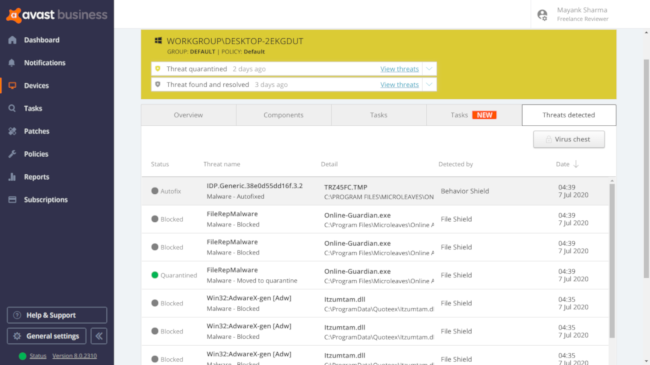Screen dimensions: 650x365
Task: Select the IDP.Generic.38e0d55dd16f.3.2 threat row
Action: (x=376, y=191)
